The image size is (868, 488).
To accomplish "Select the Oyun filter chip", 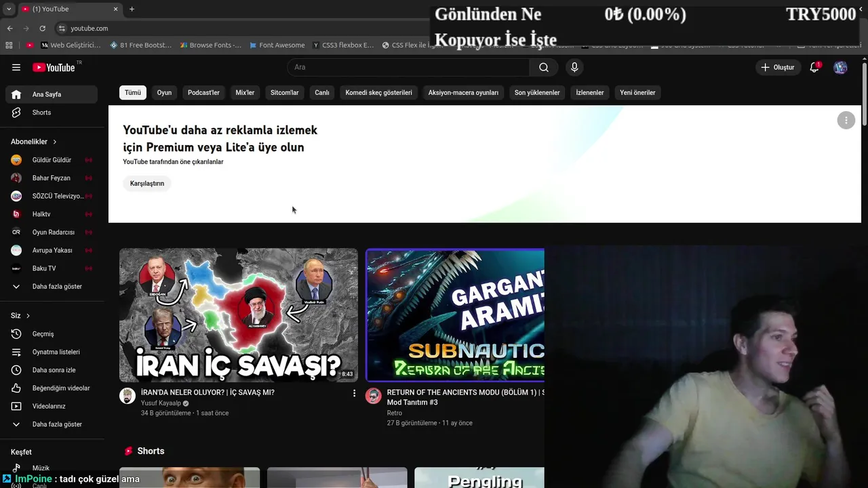I will pos(164,93).
